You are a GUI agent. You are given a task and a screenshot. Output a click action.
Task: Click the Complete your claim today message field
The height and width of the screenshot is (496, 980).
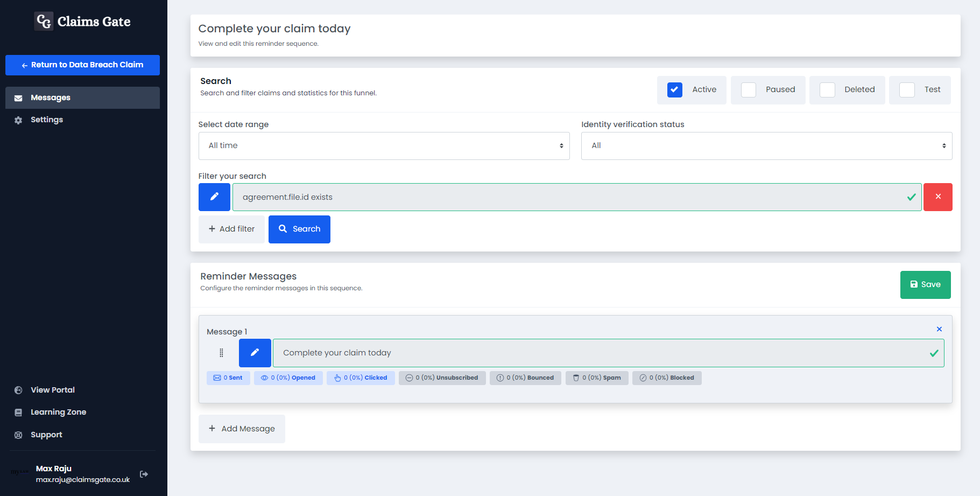[609, 353]
